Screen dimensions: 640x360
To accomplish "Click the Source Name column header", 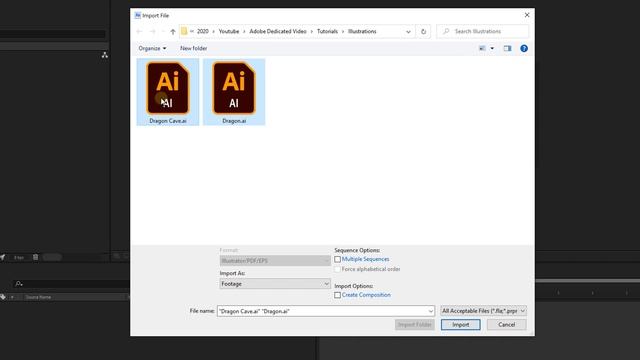I will [x=38, y=297].
